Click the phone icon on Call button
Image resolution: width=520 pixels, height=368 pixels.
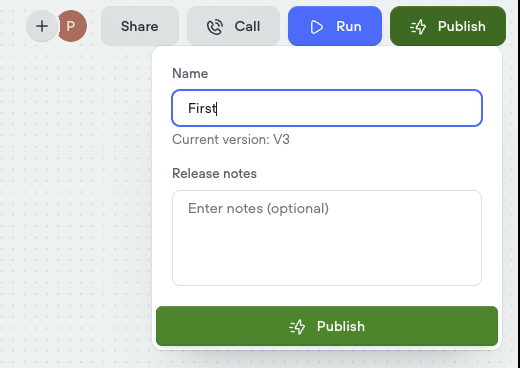pos(215,27)
